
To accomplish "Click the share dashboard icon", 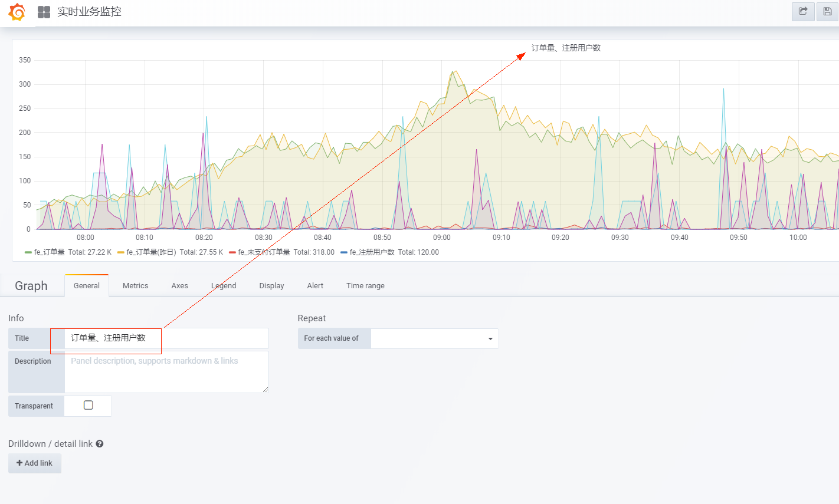I will (803, 11).
